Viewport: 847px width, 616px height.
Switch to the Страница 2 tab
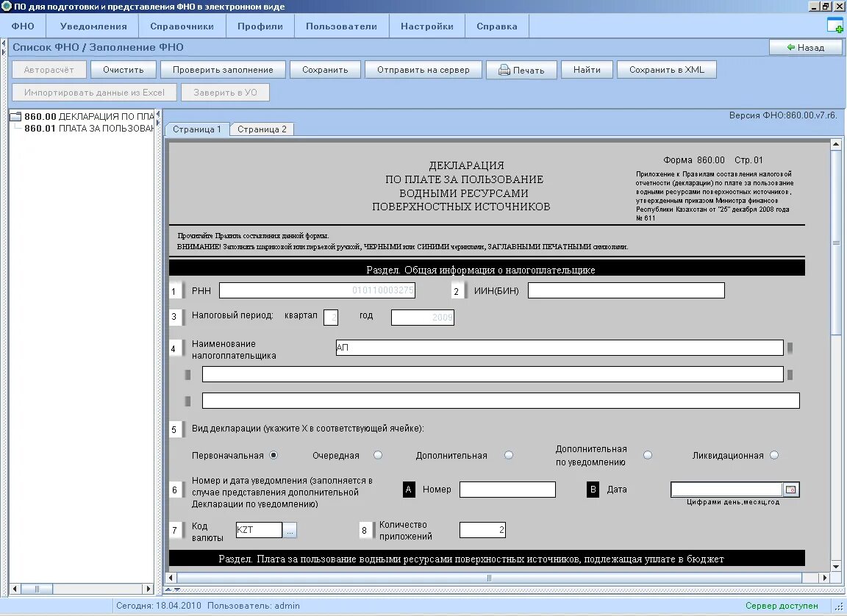point(261,128)
